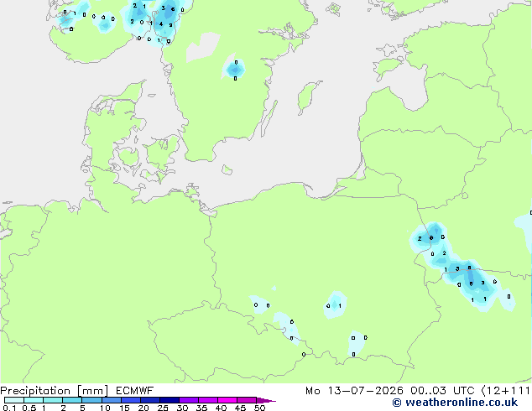Viewport: 532px width, 411px height.
Task: Select the 30–35 mm purple legend swatch
Action: pyautogui.click(x=188, y=400)
